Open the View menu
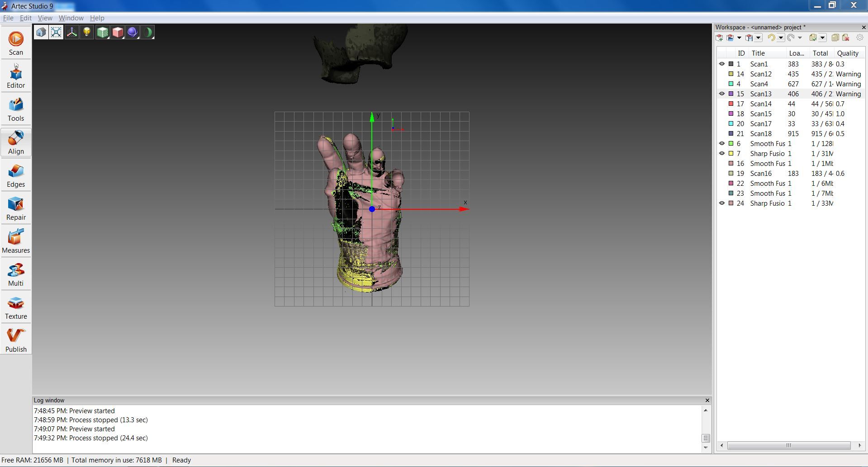 click(x=45, y=18)
